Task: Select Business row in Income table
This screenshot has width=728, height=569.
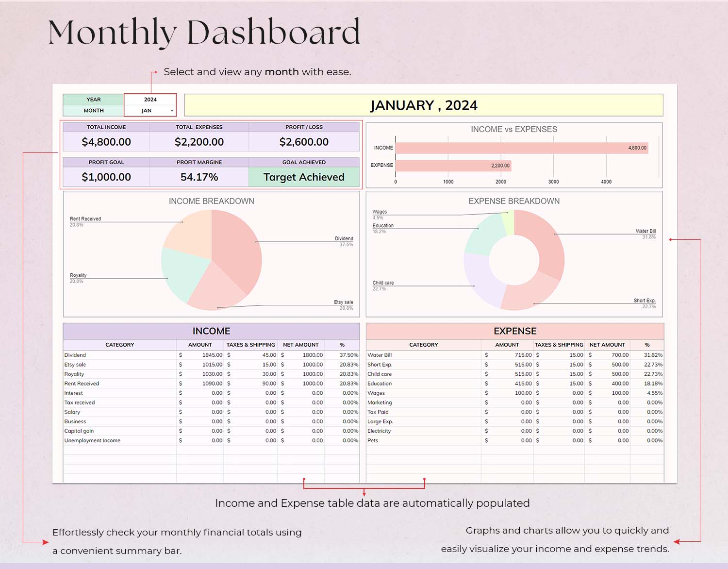Action: click(211, 421)
